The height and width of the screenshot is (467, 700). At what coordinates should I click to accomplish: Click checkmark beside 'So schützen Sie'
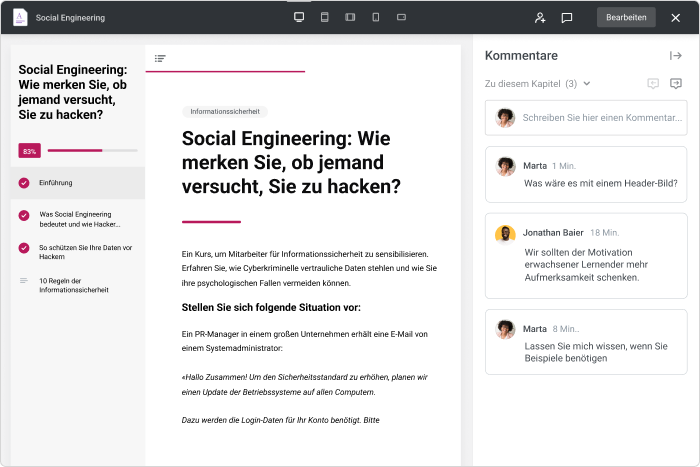(24, 248)
